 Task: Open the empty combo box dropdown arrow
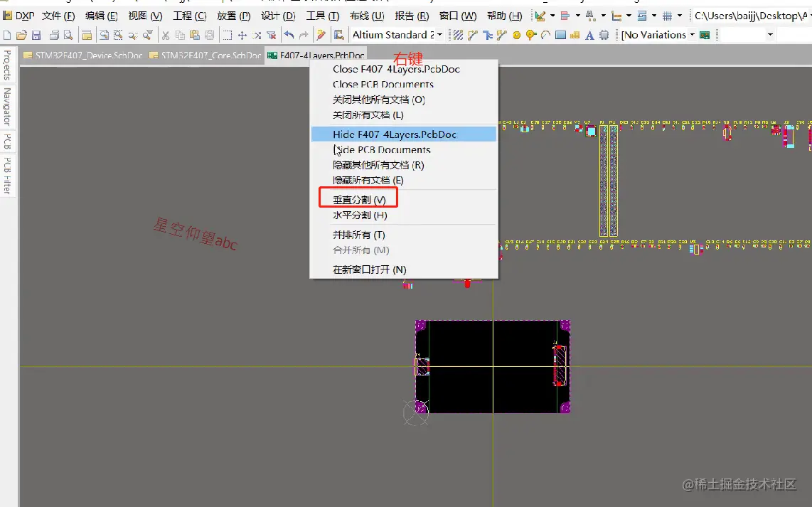coord(770,35)
